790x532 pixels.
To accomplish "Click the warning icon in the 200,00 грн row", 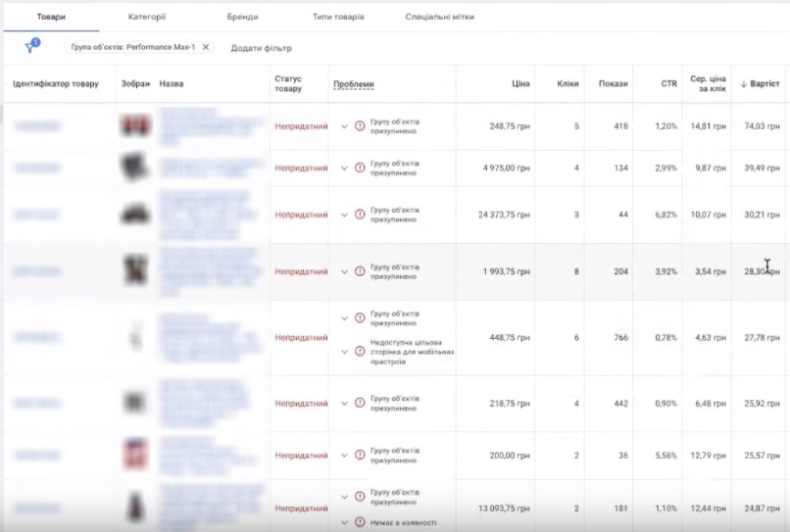I will [360, 456].
